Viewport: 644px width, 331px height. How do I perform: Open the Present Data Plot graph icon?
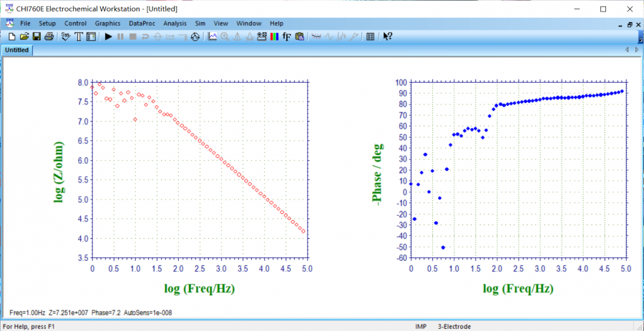click(x=213, y=36)
